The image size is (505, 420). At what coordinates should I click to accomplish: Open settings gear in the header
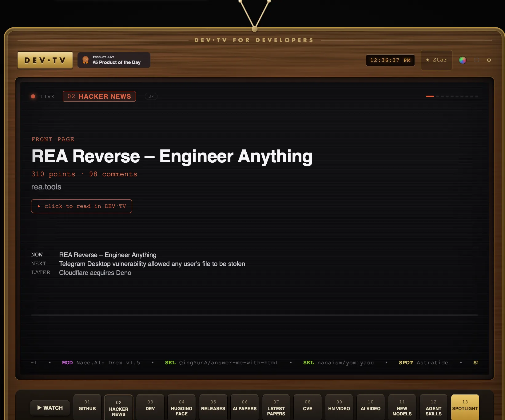489,60
